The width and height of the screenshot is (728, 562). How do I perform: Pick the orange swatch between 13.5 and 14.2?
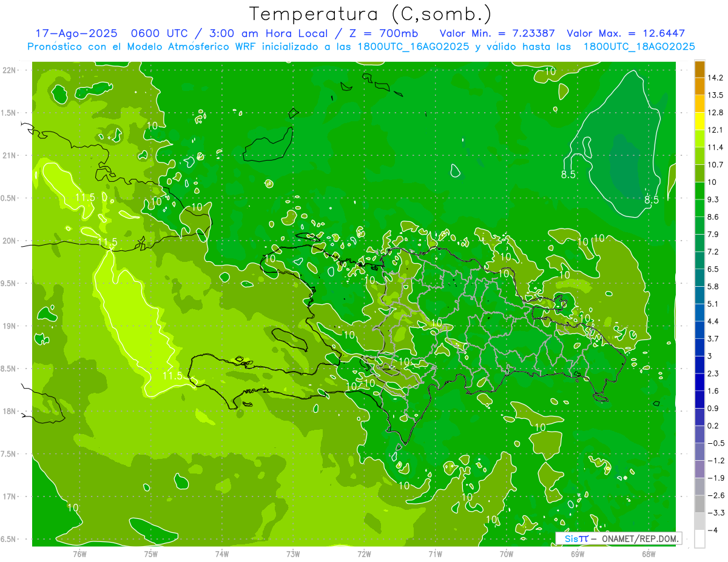click(699, 86)
